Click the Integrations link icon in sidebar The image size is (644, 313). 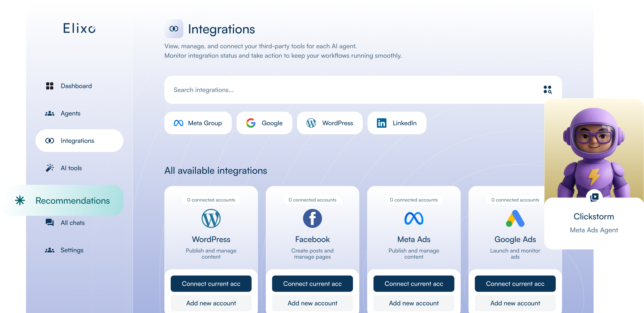click(49, 140)
